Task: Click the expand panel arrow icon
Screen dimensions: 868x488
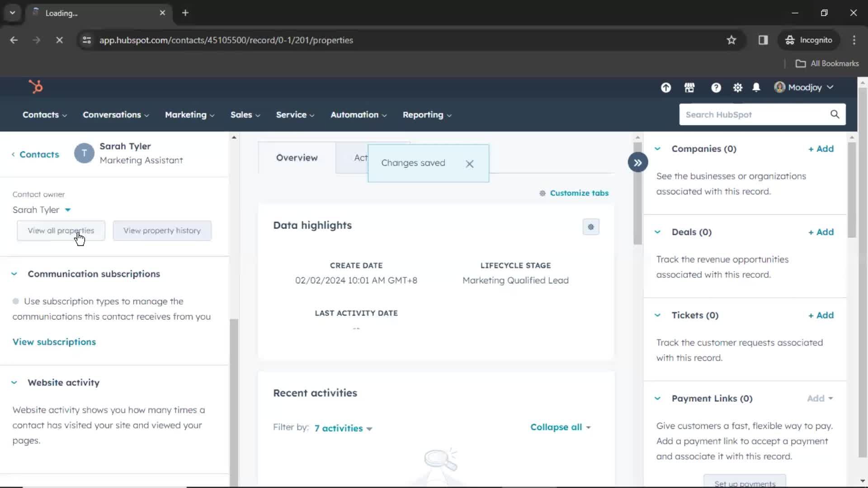Action: [637, 163]
